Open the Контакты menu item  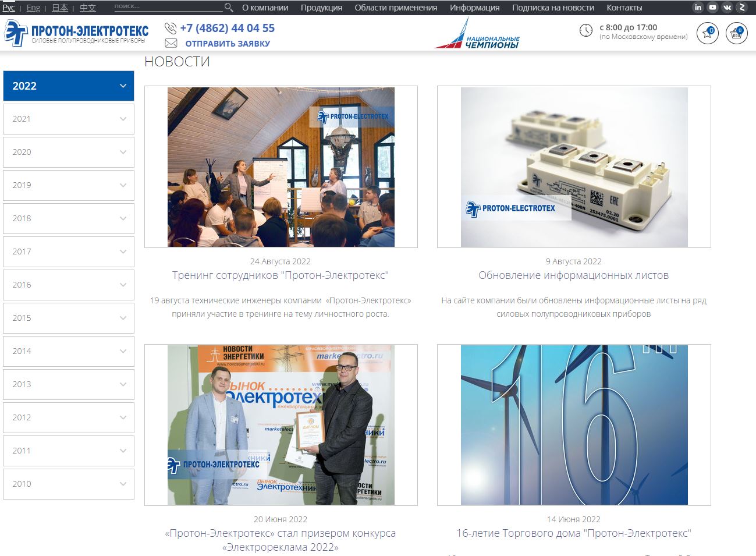[x=624, y=8]
